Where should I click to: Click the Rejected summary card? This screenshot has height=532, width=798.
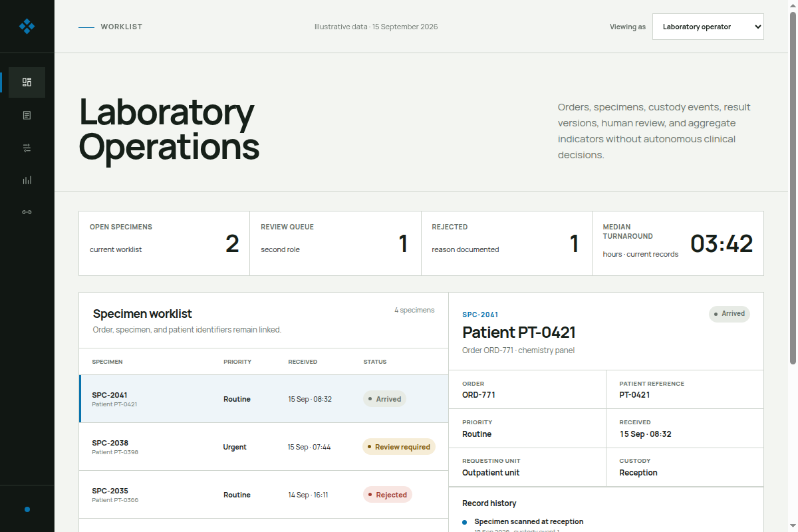pyautogui.click(x=506, y=243)
